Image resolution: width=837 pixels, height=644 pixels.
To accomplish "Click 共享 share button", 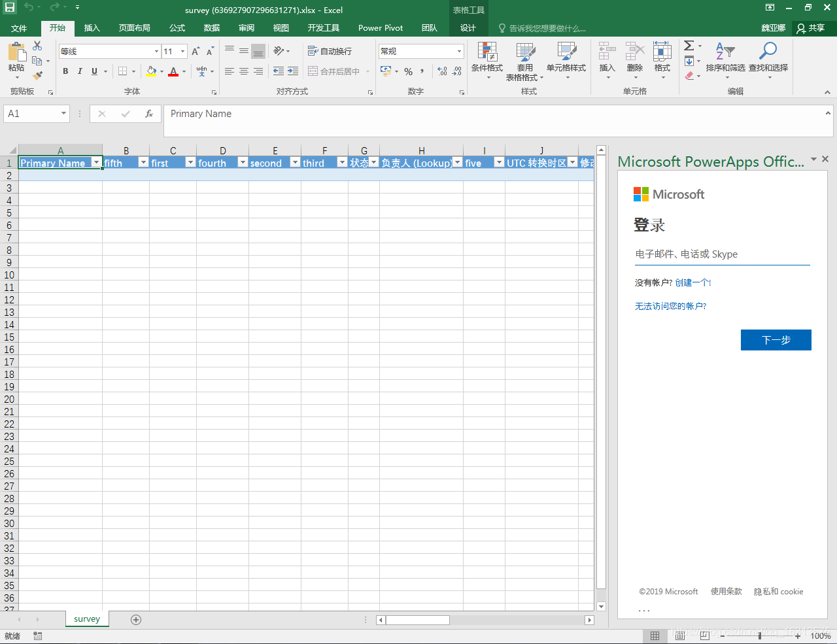I will 811,28.
